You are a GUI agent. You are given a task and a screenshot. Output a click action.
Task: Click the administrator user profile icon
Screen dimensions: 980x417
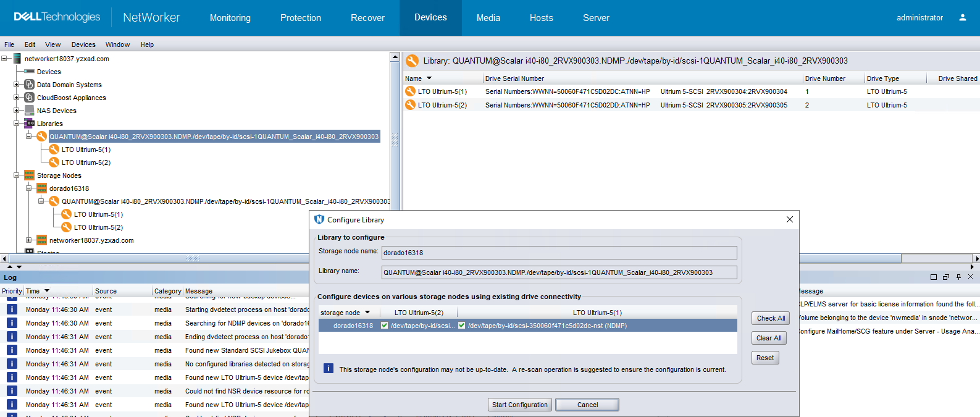tap(962, 18)
